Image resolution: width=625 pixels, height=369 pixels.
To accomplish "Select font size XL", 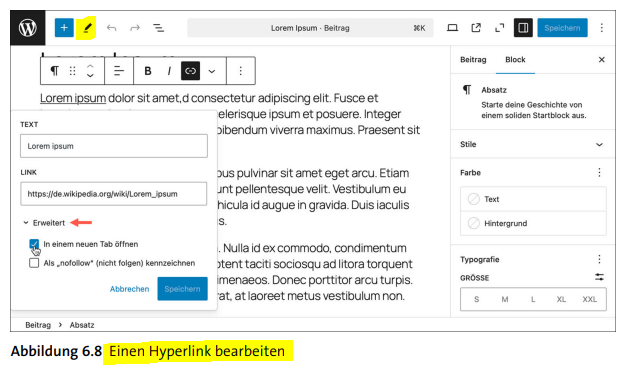I will coord(561,299).
